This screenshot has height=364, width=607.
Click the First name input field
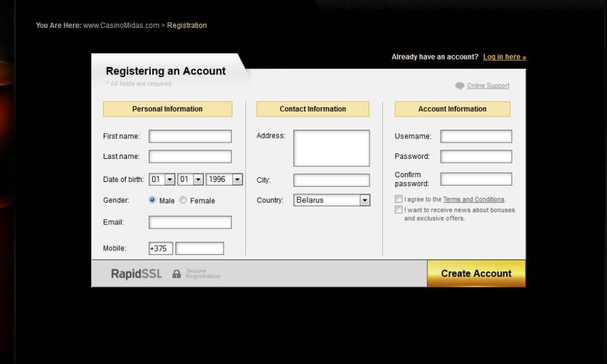pyautogui.click(x=190, y=136)
